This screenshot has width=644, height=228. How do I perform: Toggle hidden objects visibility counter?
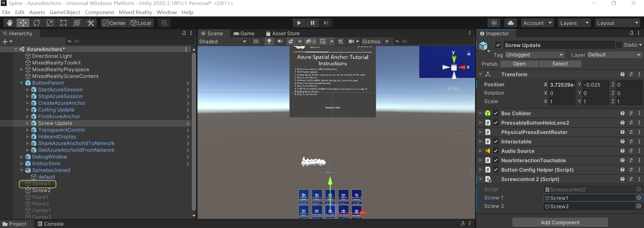coord(311,41)
